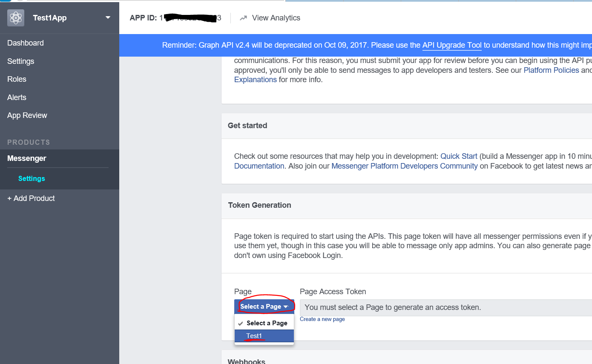This screenshot has width=592, height=364.
Task: Click the Test1App atom logo icon
Action: (x=16, y=18)
